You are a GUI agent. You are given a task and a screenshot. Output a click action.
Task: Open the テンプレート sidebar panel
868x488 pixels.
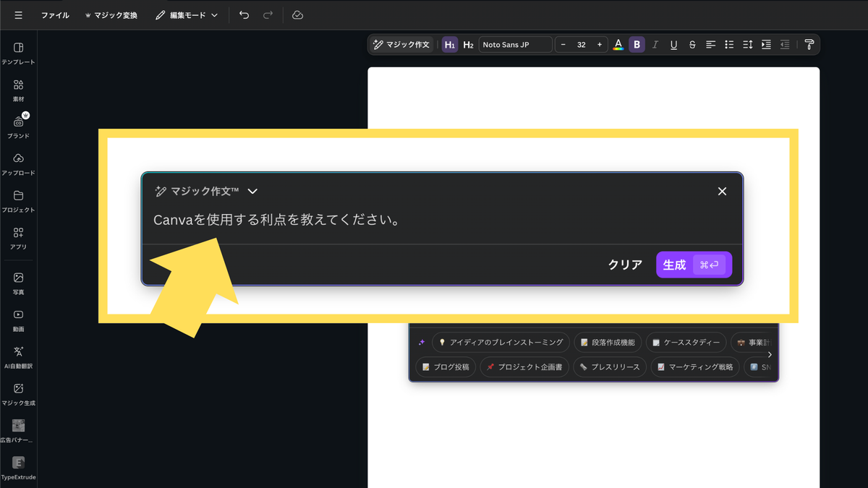pyautogui.click(x=18, y=53)
